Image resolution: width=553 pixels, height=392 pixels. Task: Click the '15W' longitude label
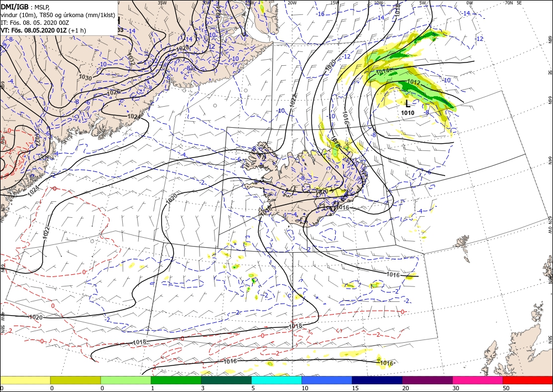[335, 3]
